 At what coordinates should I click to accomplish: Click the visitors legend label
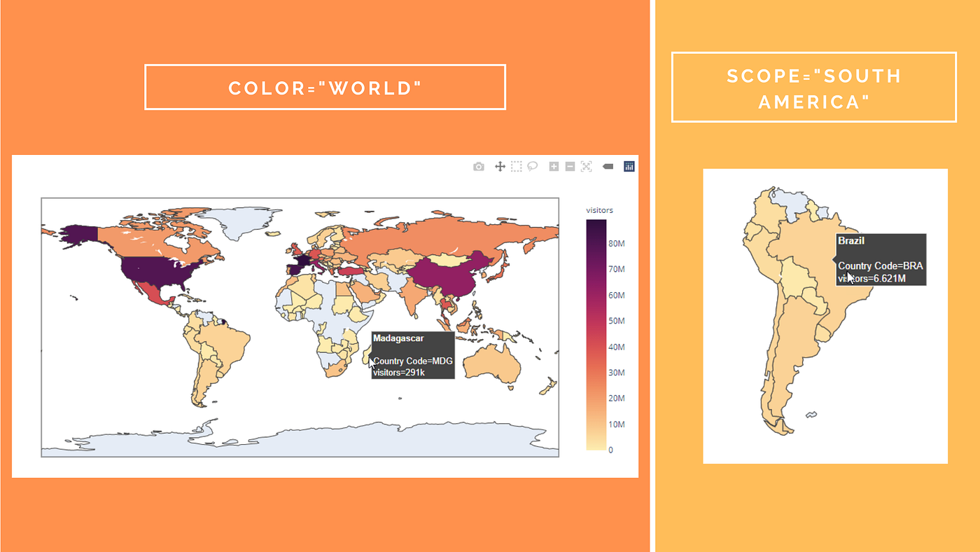tap(599, 209)
